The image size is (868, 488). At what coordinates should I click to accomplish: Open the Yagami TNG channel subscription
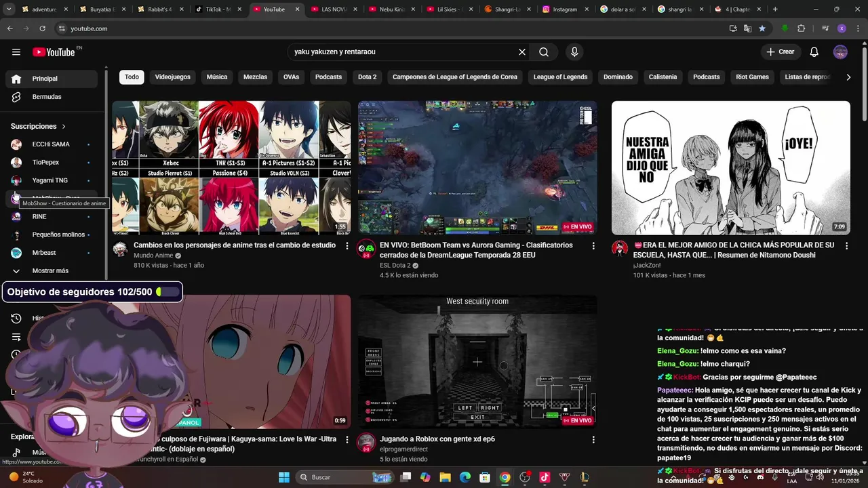point(52,180)
